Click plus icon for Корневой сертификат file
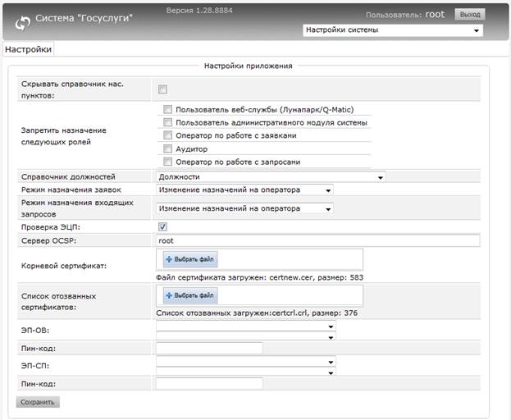This screenshot has width=511, height=420. point(170,259)
